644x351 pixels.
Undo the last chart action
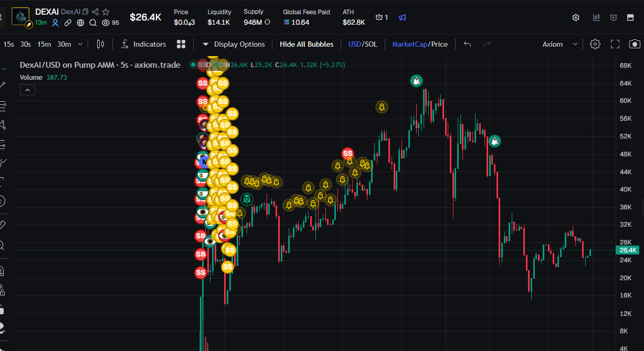point(467,44)
